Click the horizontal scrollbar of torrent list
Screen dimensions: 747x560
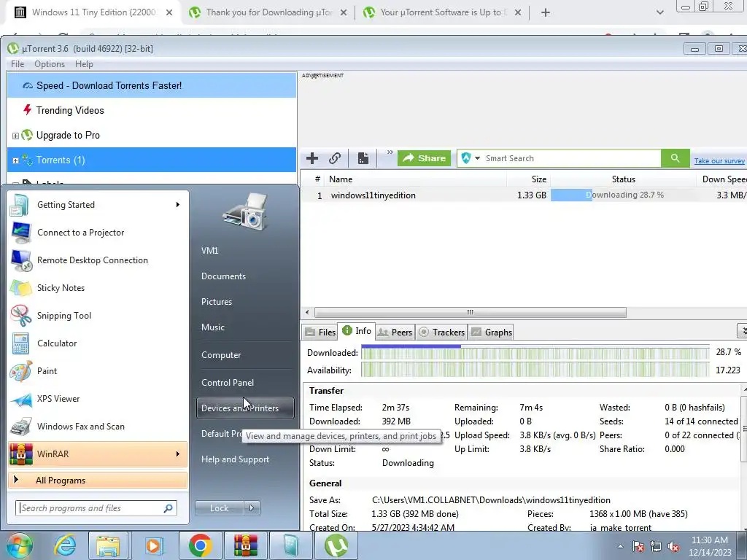point(471,312)
